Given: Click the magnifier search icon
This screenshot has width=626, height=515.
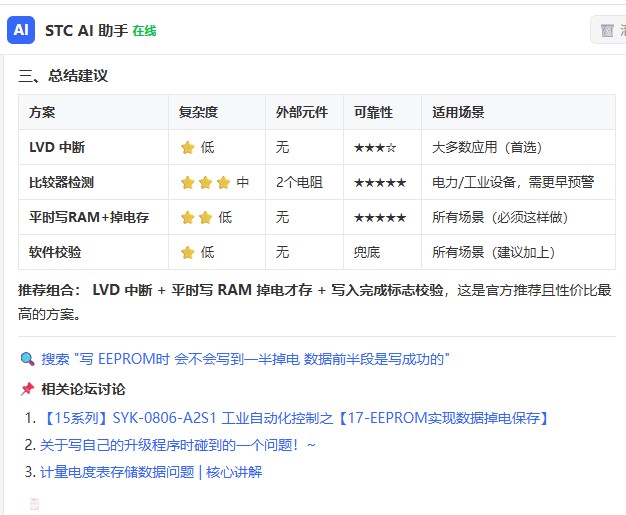Looking at the screenshot, I should (27, 359).
